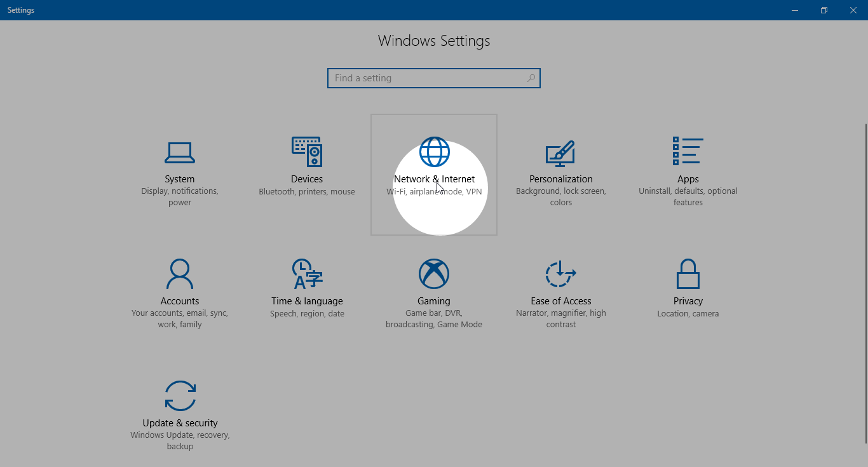Viewport: 868px width, 467px height.
Task: Click 'Location, camera' description
Action: coord(688,314)
